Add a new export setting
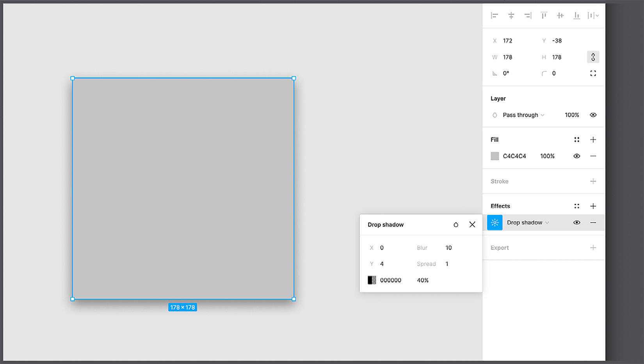This screenshot has width=644, height=364. tap(593, 248)
